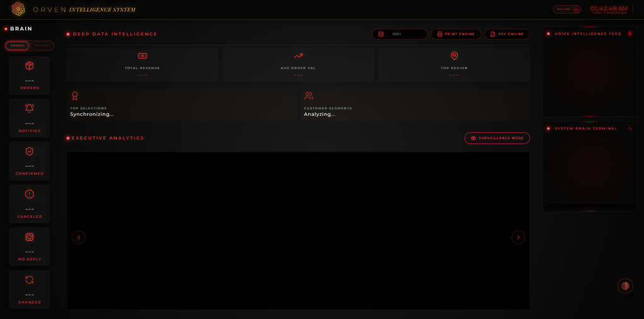The height and width of the screenshot is (319, 644).
Task: Click the Voice Intelligence Feed title
Action: pos(588,34)
